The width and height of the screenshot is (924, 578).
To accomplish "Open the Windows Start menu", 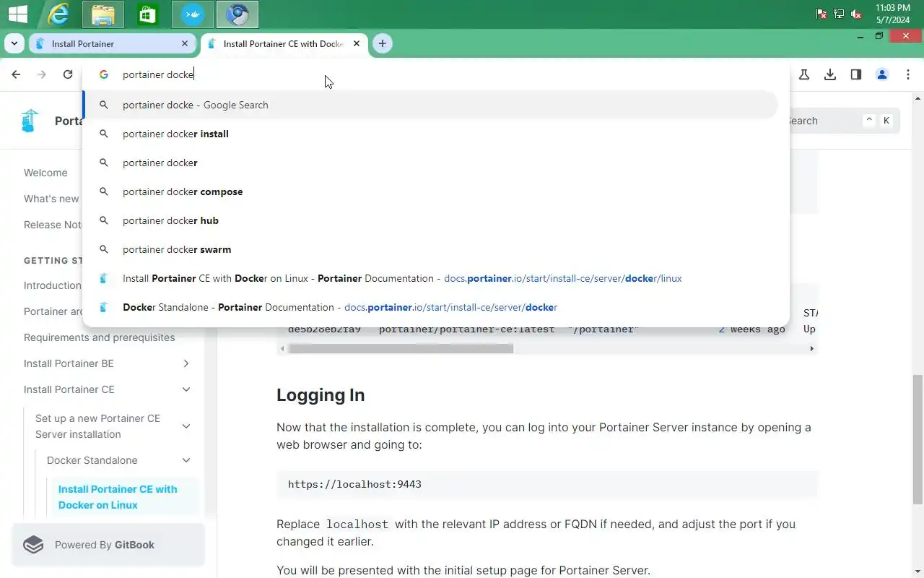I will pyautogui.click(x=17, y=14).
